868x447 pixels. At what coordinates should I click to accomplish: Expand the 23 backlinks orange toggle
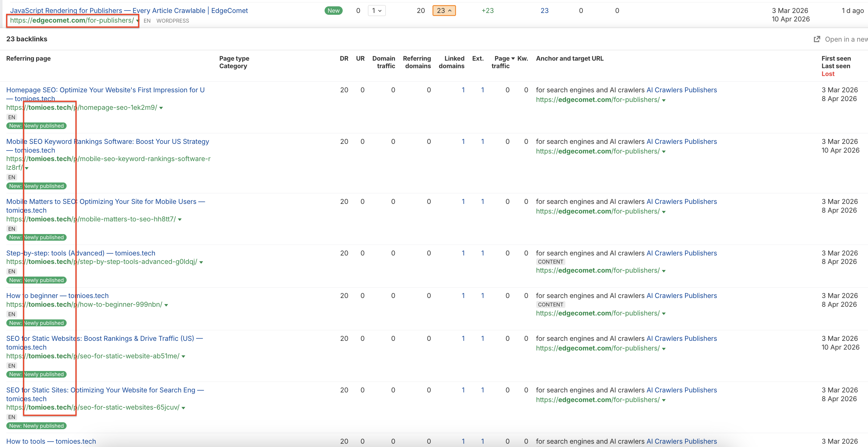(444, 11)
